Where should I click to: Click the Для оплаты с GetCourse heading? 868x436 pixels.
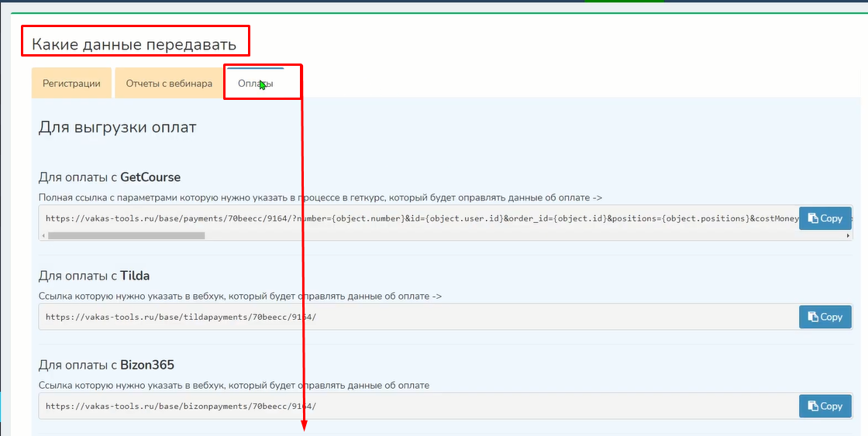(x=109, y=177)
